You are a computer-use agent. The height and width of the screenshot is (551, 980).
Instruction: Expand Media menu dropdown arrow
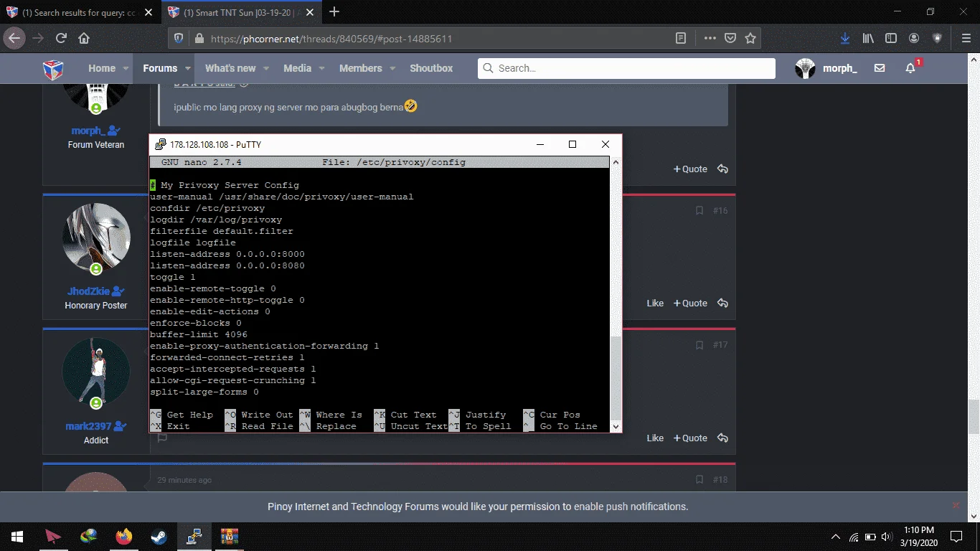pos(321,68)
